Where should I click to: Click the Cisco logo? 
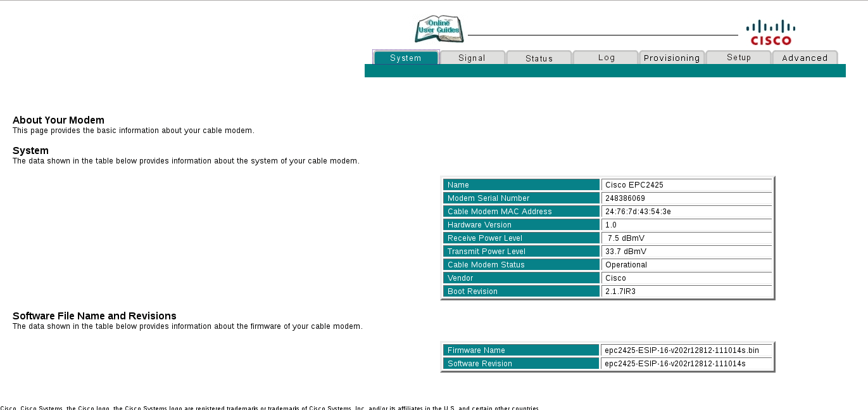[x=771, y=32]
